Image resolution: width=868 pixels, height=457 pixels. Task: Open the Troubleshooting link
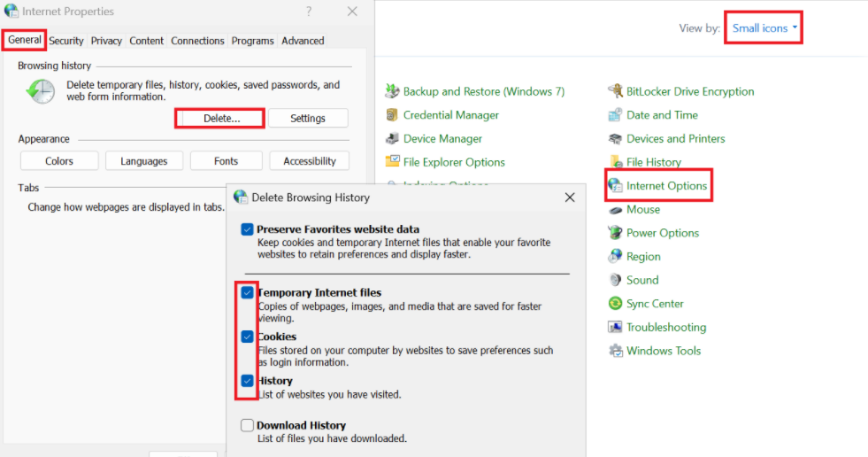pyautogui.click(x=666, y=328)
